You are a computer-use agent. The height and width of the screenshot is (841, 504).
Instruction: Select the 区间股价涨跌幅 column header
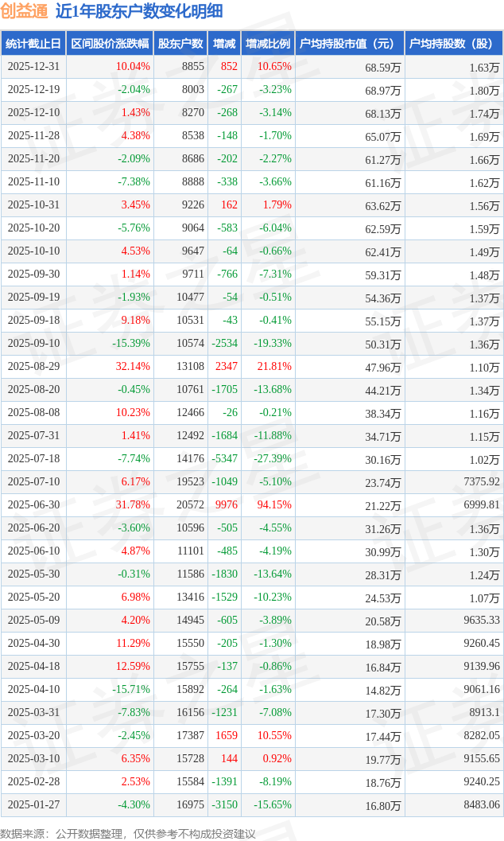(109, 44)
